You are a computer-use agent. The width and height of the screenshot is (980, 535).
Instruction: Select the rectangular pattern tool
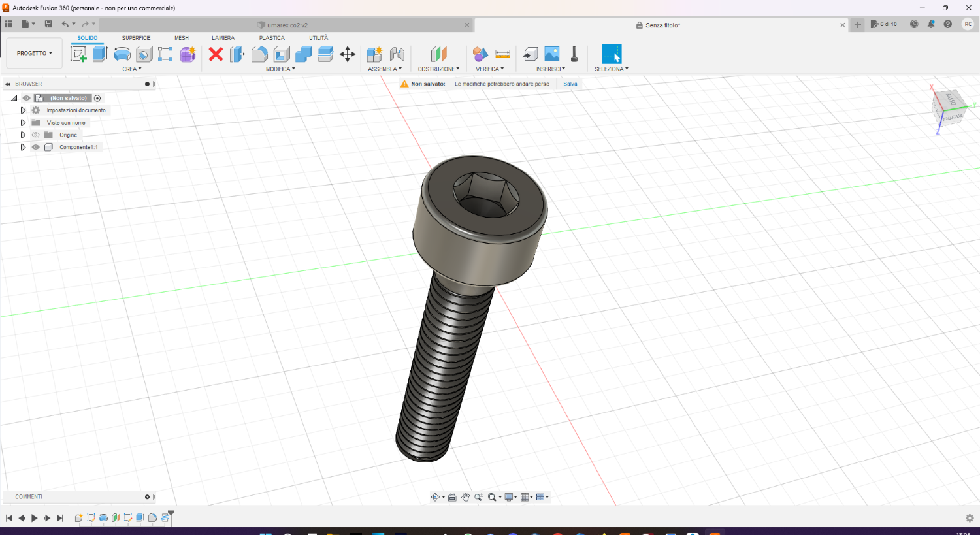(165, 54)
